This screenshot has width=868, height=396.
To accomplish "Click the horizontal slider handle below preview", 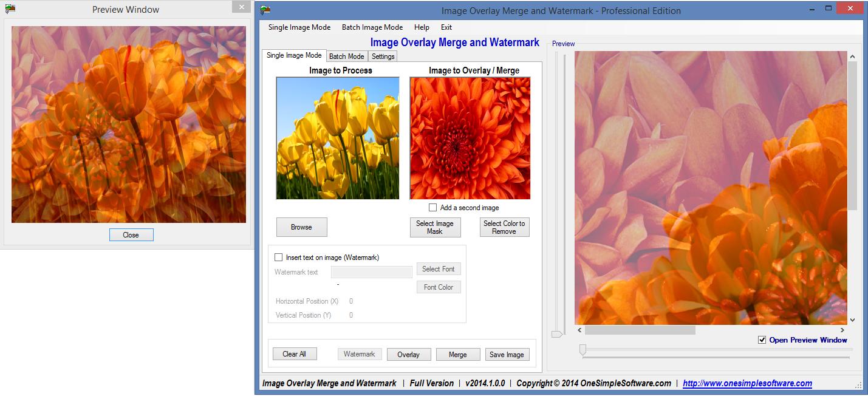I will pyautogui.click(x=583, y=349).
